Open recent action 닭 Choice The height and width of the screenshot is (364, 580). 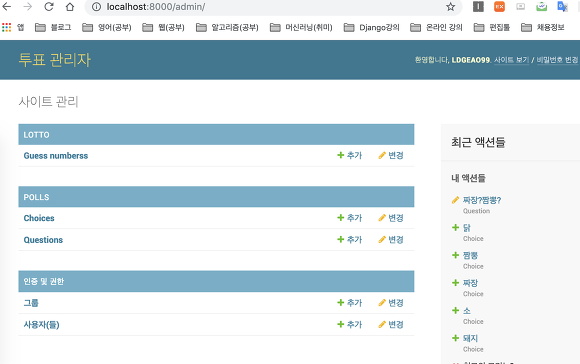pyautogui.click(x=466, y=228)
